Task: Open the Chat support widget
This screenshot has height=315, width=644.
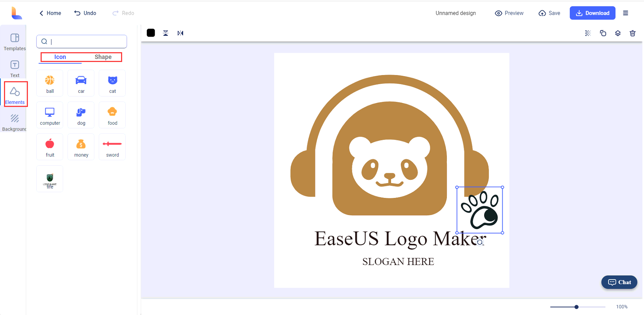Action: pos(619,282)
